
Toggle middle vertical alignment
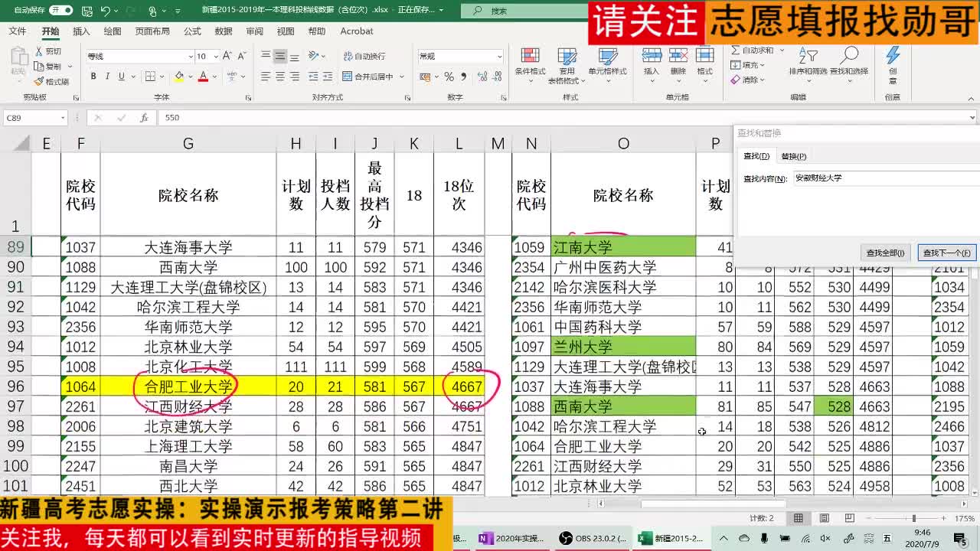280,57
